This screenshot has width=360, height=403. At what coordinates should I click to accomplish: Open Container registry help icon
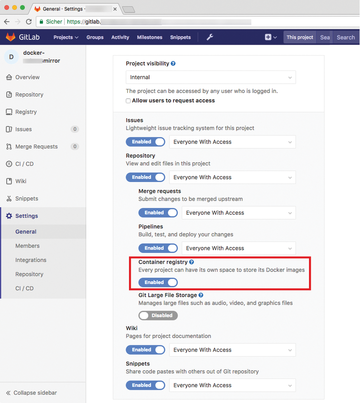tap(192, 262)
